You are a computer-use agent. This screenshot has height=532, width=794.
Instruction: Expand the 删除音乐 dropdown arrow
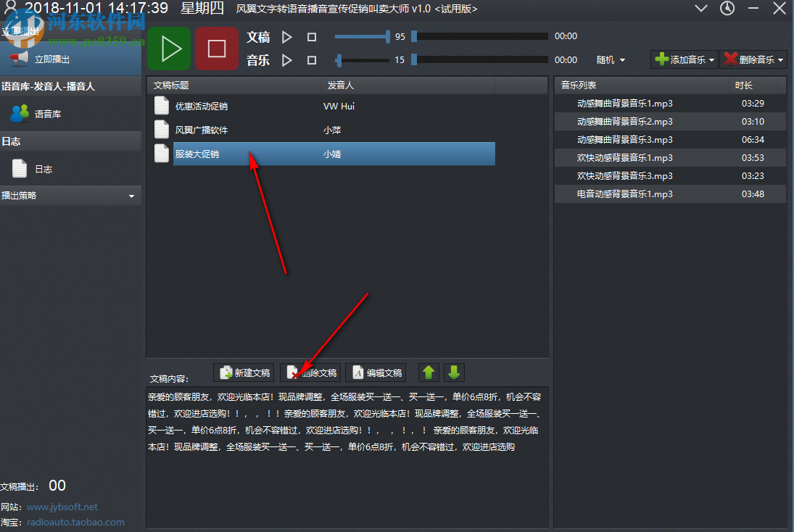[782, 59]
